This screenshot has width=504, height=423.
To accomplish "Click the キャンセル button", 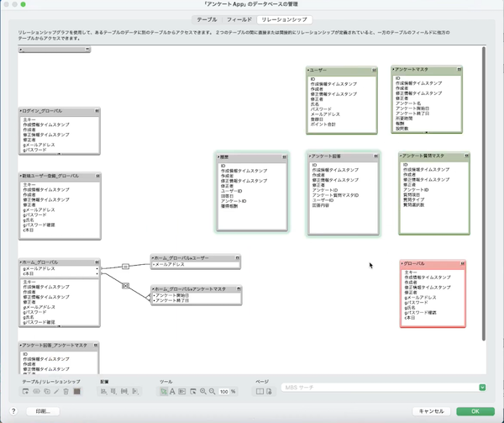I will click(x=430, y=411).
